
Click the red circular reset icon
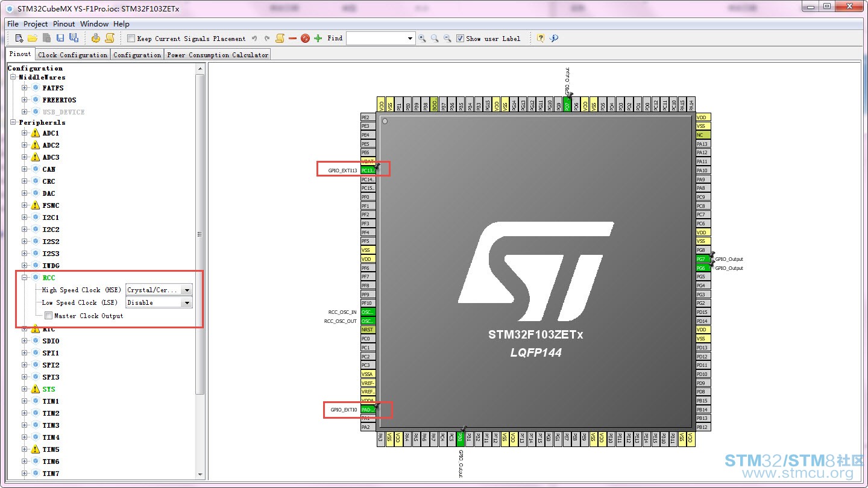click(x=305, y=39)
